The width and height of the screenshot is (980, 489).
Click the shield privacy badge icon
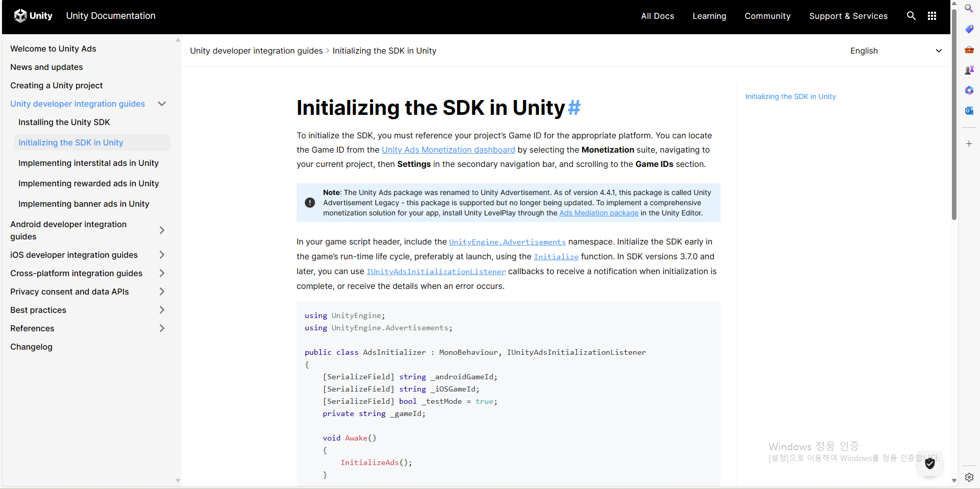930,463
